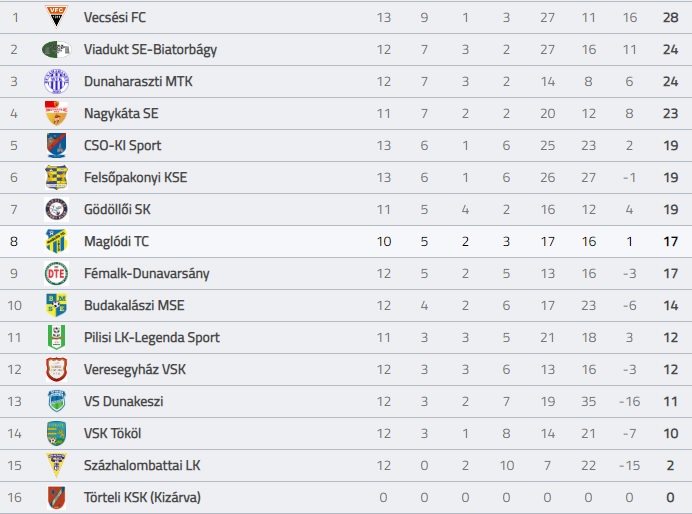
Task: Click the Viadukt SE-Biatorbágy team logo
Action: (x=56, y=49)
